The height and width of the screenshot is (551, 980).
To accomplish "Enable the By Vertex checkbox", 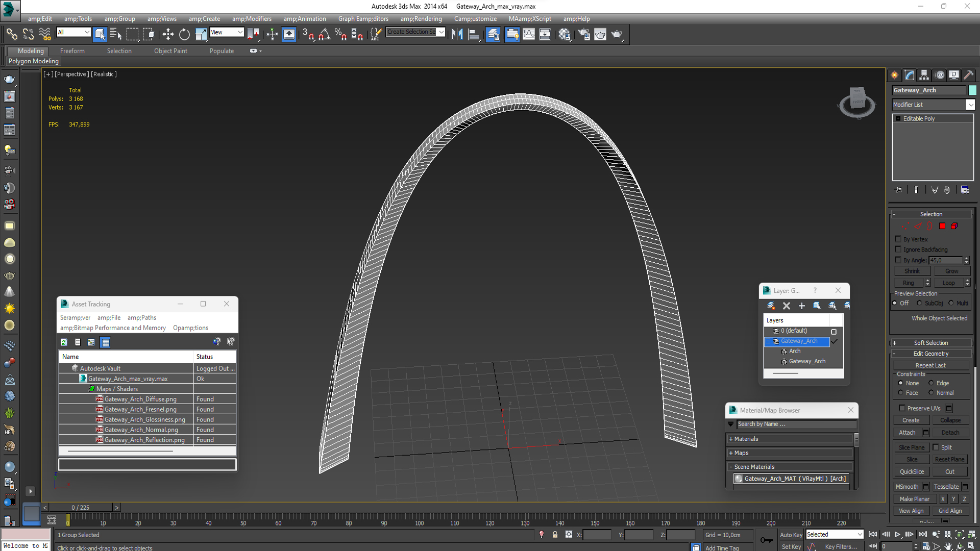I will click(898, 239).
